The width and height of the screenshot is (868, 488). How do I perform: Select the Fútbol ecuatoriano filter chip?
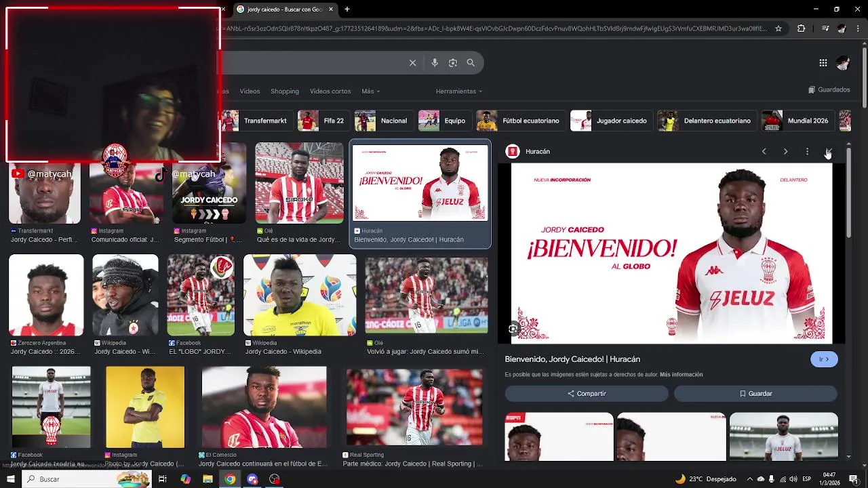[x=521, y=121]
